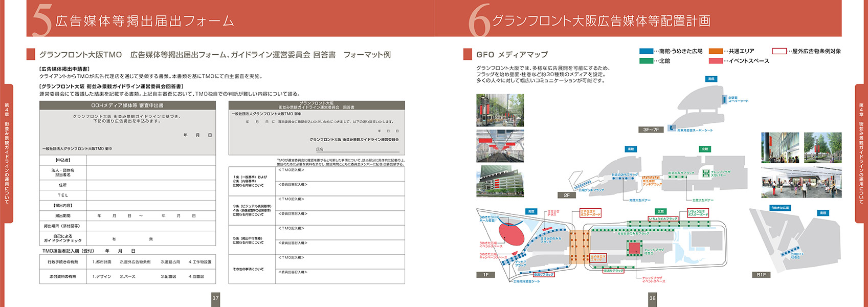Click the 広場B1F柱巻き map label

coord(797,255)
